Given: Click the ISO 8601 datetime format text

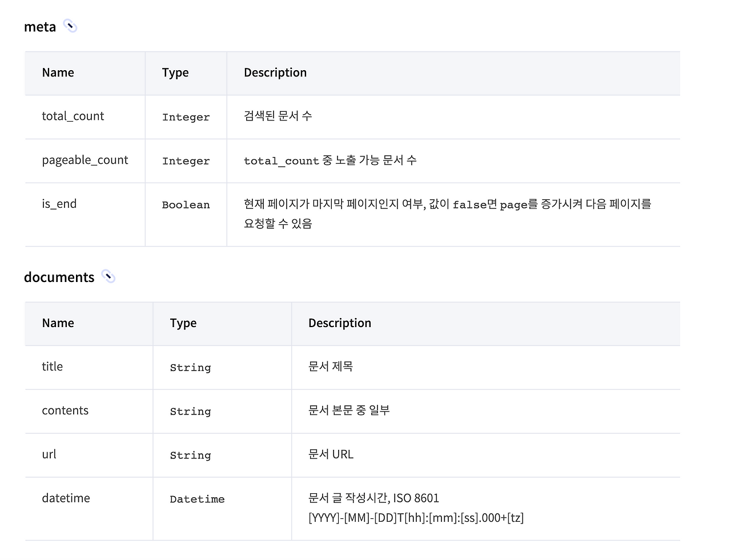Looking at the screenshot, I should (x=416, y=518).
